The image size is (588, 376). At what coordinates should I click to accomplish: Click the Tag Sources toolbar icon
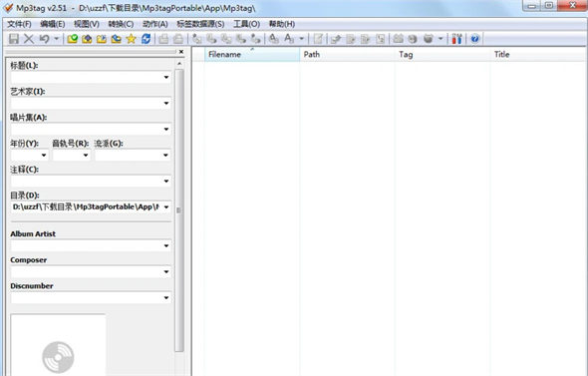(x=429, y=39)
